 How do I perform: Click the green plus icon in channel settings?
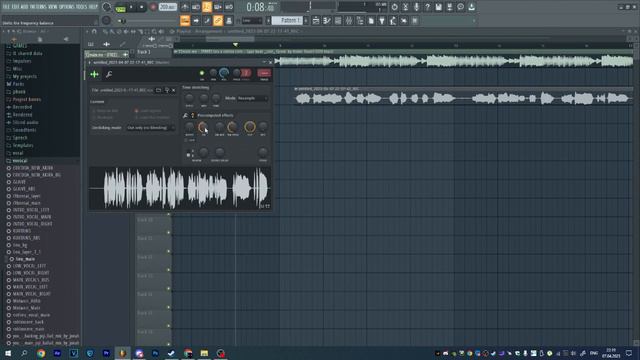pyautogui.click(x=94, y=74)
